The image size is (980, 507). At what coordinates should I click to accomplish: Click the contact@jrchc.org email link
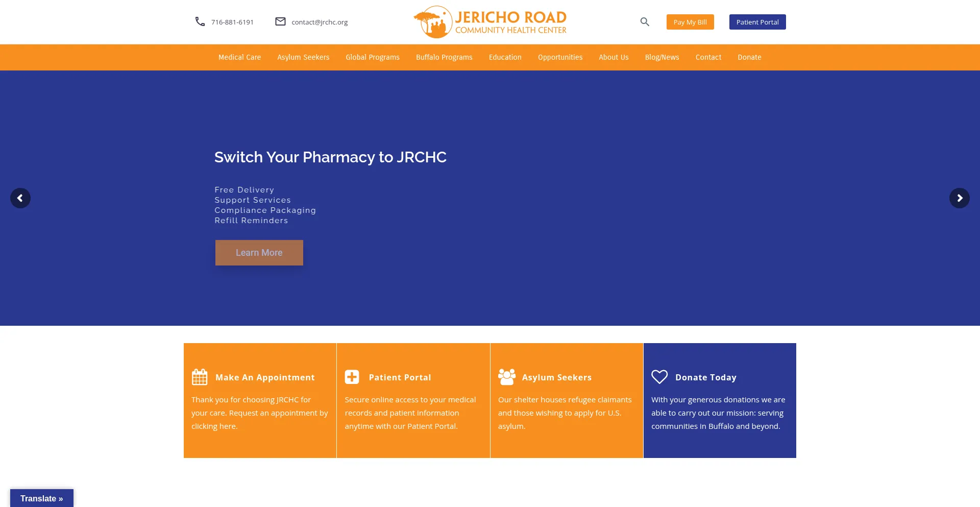[x=320, y=22]
